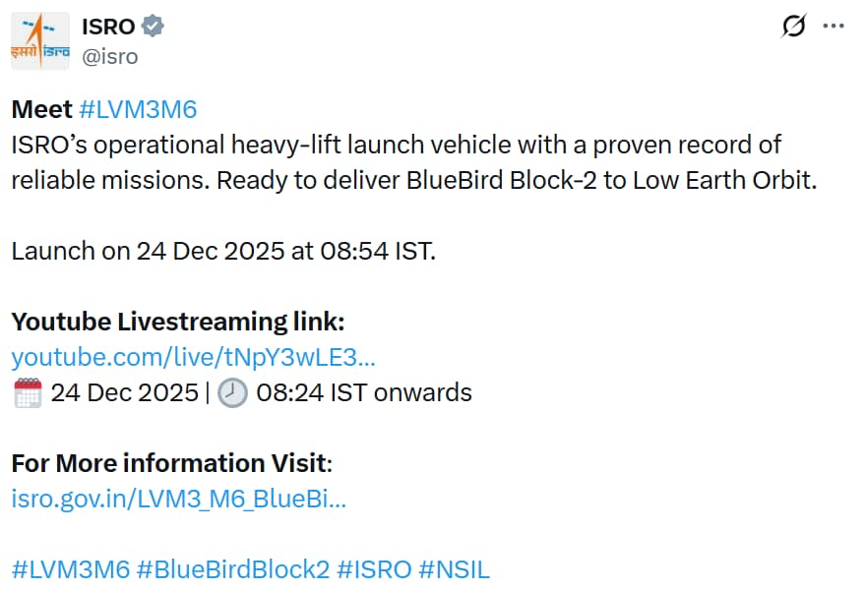This screenshot has height=591, width=868.
Task: Open the YouTube live stream link
Action: pyautogui.click(x=193, y=357)
